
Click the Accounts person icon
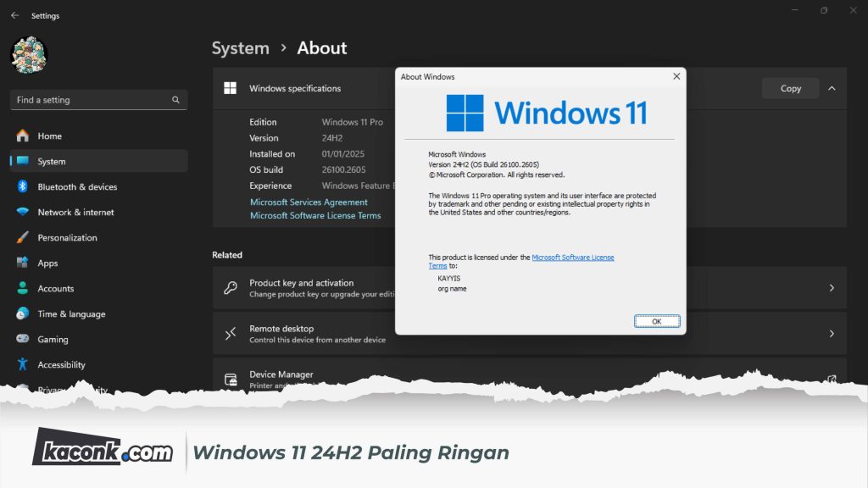pos(23,288)
